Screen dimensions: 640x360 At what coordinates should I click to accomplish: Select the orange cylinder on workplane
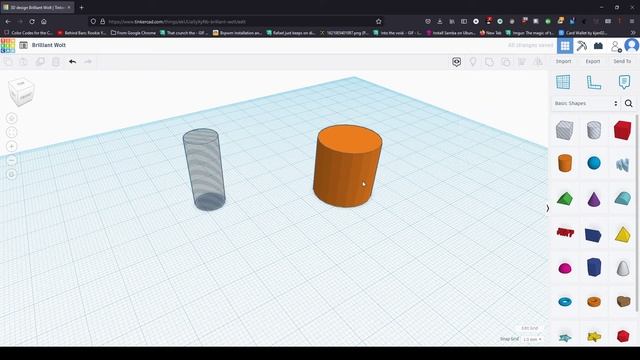[x=347, y=166]
